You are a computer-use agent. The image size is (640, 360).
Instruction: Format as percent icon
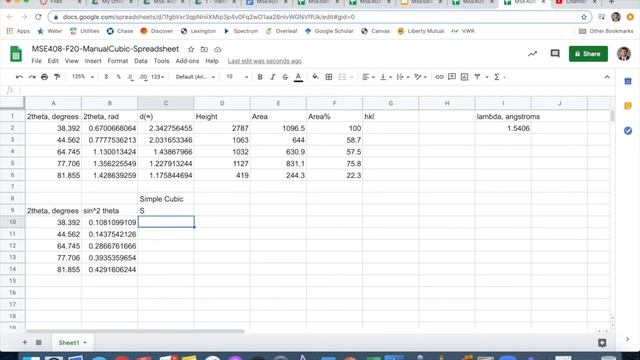[119, 77]
